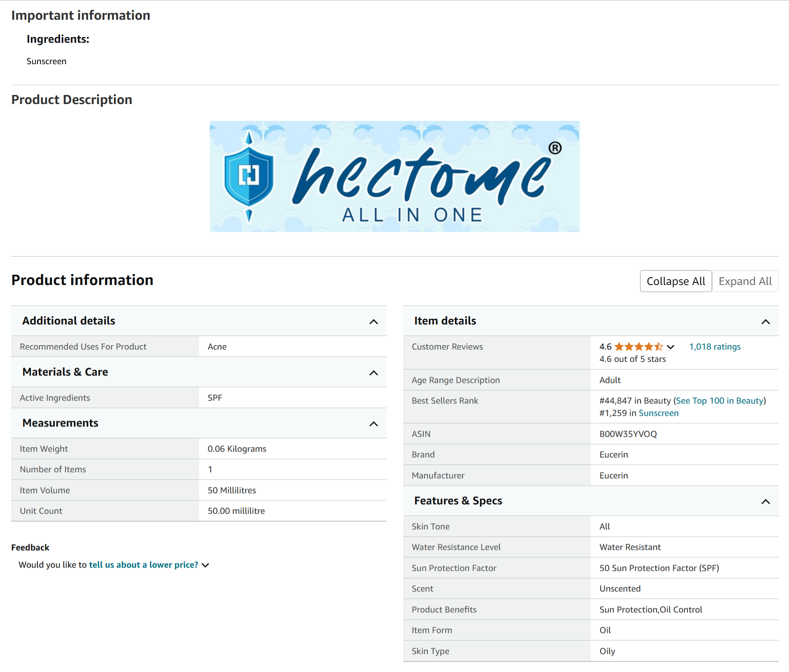Image resolution: width=789 pixels, height=672 pixels.
Task: Collapse the Features & Specs chevron
Action: tap(765, 501)
